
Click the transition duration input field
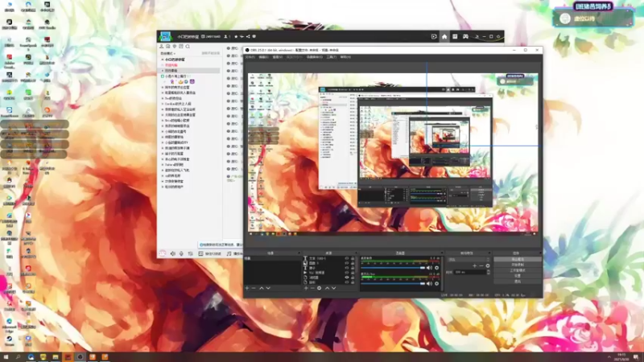pyautogui.click(x=470, y=272)
